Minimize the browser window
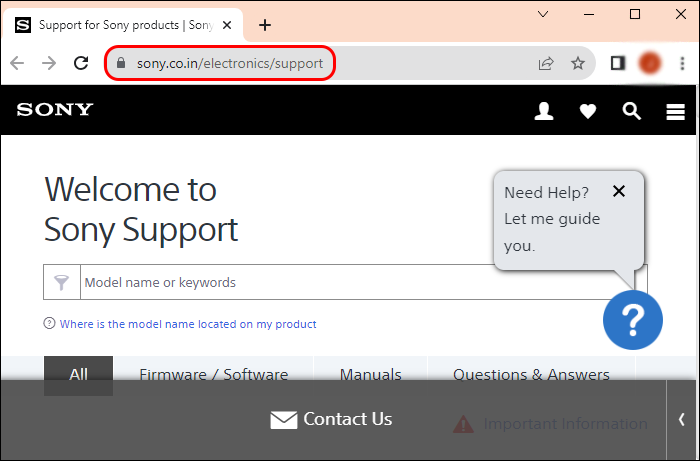This screenshot has width=700, height=461. (589, 14)
